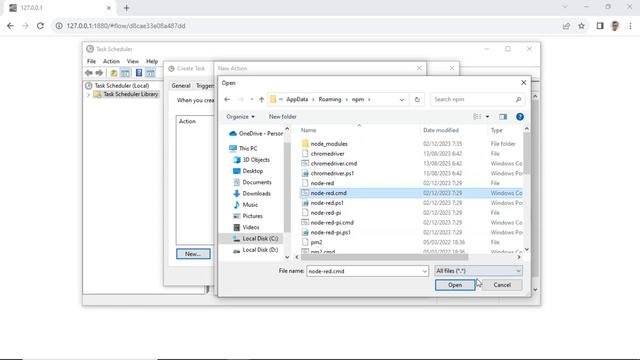
Task: Open view options dropdown arrow
Action: click(487, 117)
